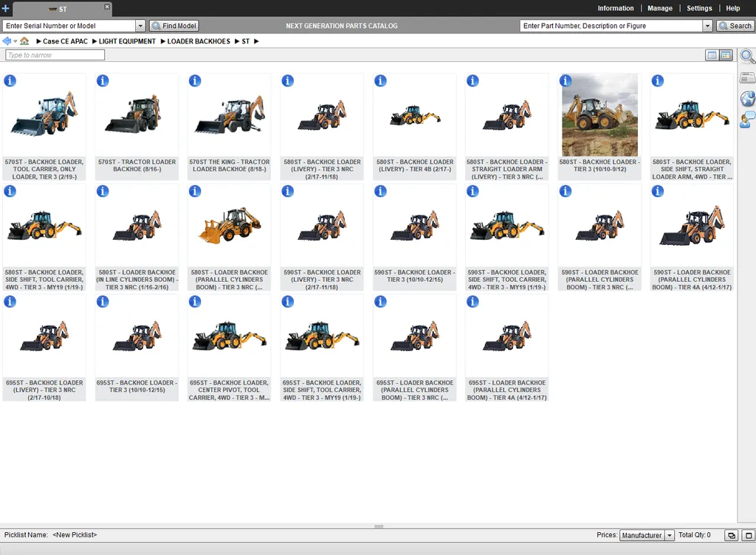
Task: Open info for 695ST Parallel Cylinders Tier 4A
Action: click(472, 301)
